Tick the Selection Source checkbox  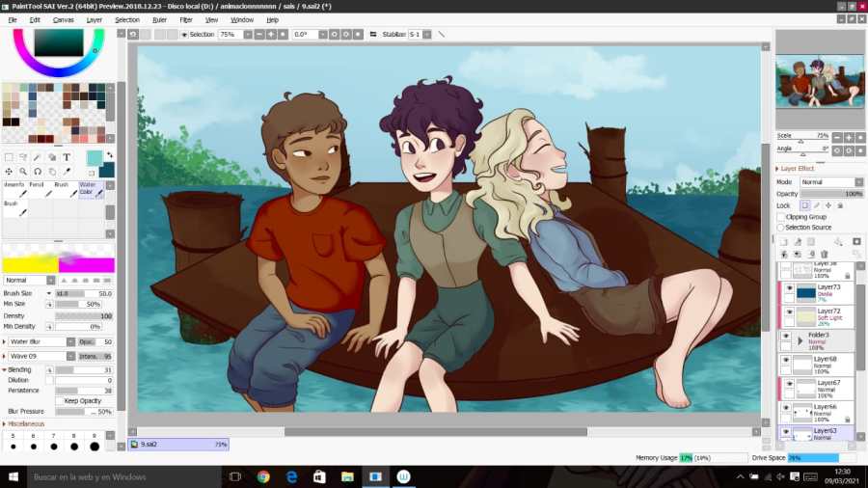[782, 228]
